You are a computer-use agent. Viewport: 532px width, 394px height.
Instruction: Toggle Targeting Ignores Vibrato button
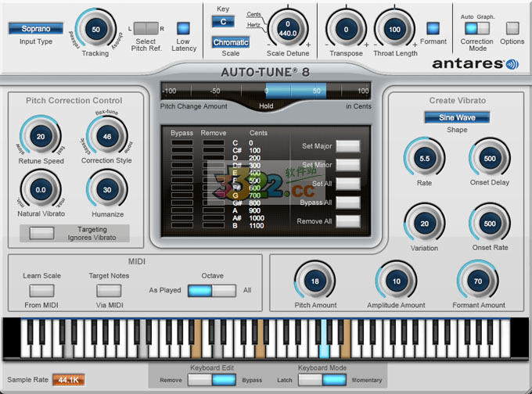point(41,233)
